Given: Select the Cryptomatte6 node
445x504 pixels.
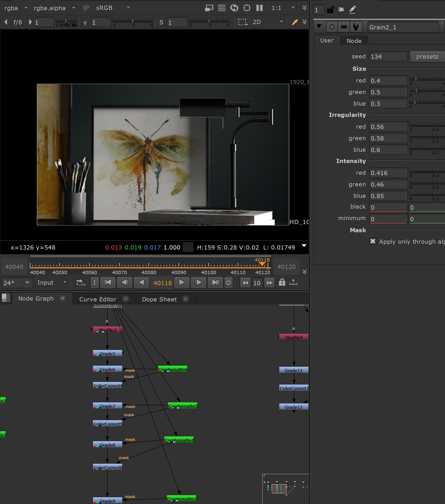Looking at the screenshot, I should point(173,369).
